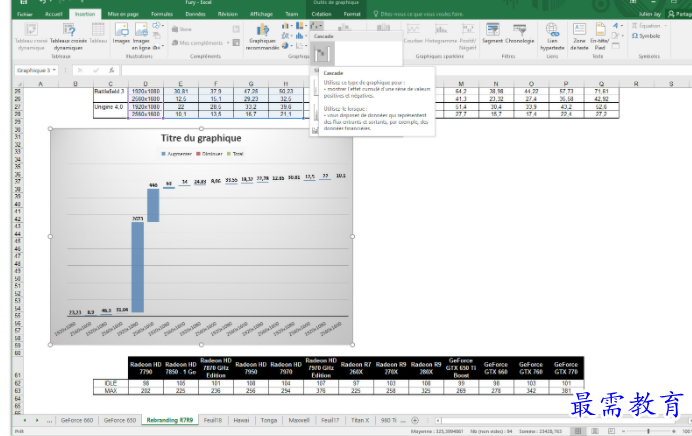692x436 pixels.
Task: Select the Titan X sheet tab
Action: pos(360,420)
